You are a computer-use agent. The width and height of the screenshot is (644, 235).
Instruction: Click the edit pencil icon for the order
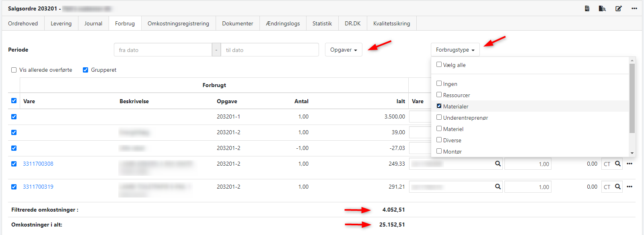coord(618,8)
